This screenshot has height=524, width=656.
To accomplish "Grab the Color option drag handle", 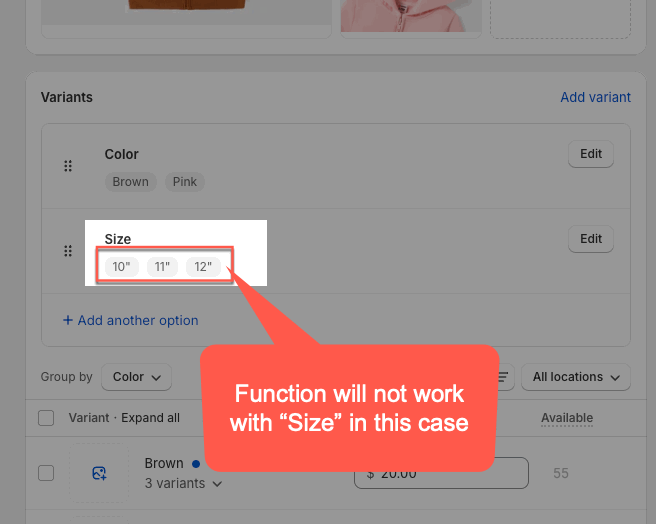I will 68,166.
